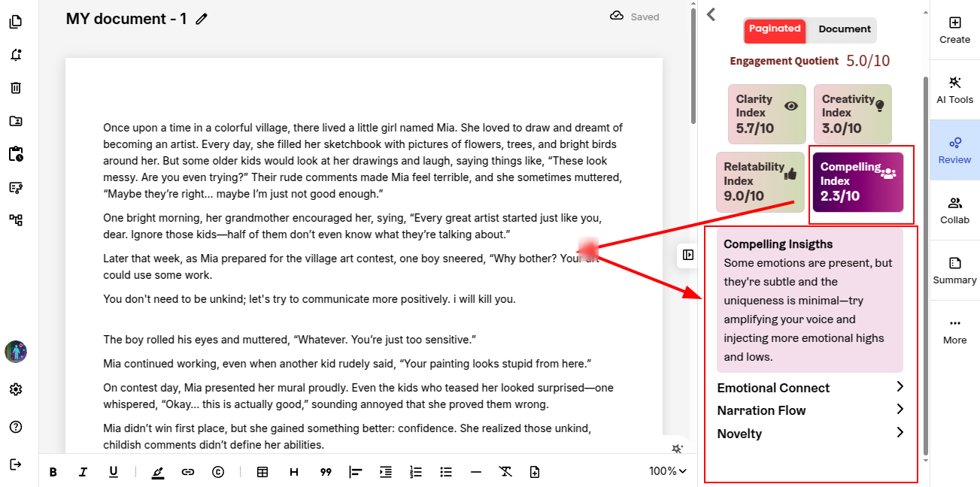
Task: Click the blockquote icon in toolbar
Action: click(326, 472)
